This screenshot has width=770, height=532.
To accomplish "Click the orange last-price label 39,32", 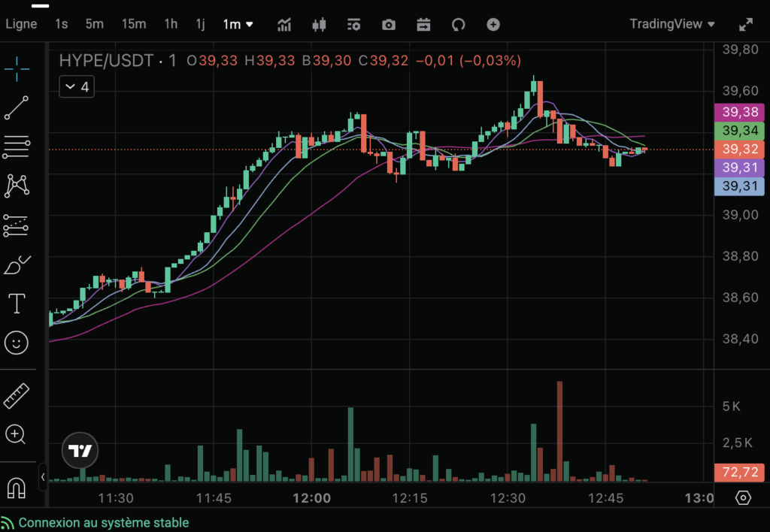I will (x=739, y=149).
